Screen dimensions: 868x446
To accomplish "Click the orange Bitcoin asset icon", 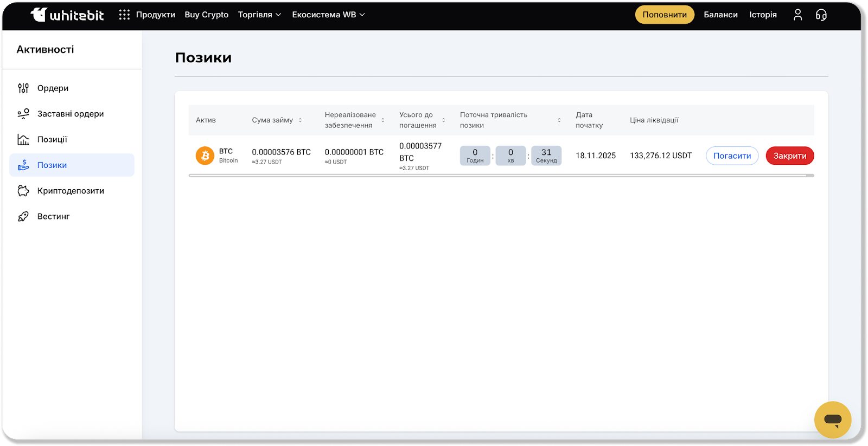I will 205,156.
